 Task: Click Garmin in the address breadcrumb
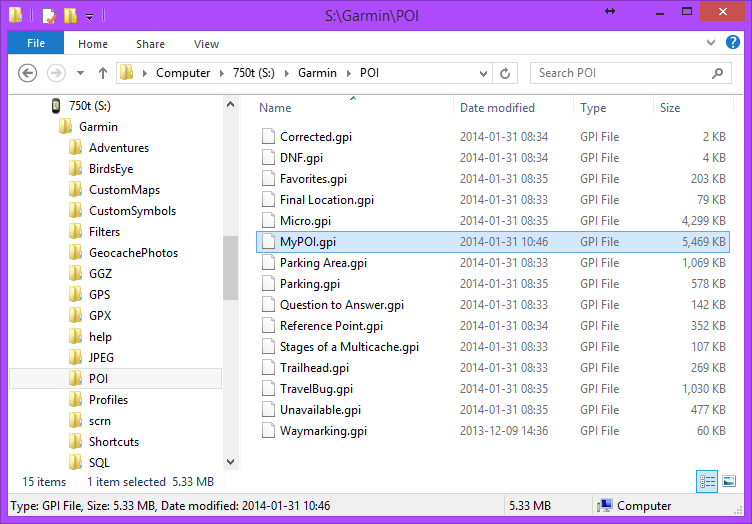317,73
